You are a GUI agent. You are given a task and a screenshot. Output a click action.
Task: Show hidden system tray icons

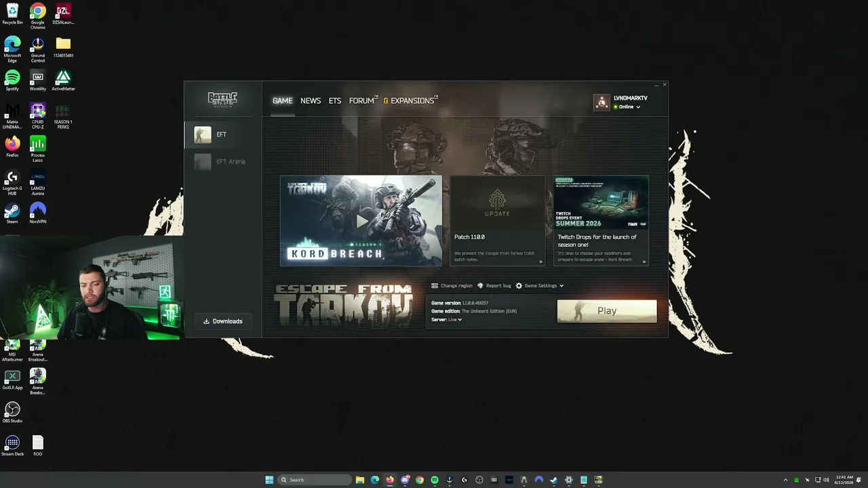click(x=785, y=480)
